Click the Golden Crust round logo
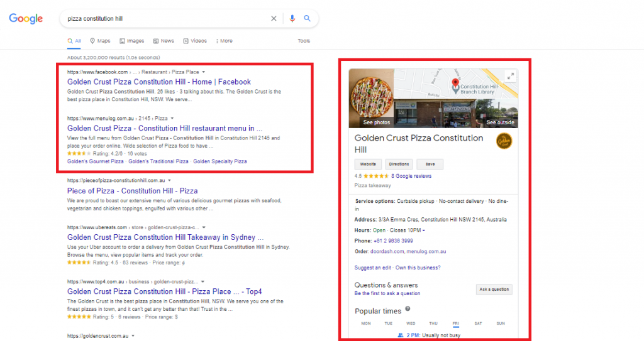 coord(504,141)
